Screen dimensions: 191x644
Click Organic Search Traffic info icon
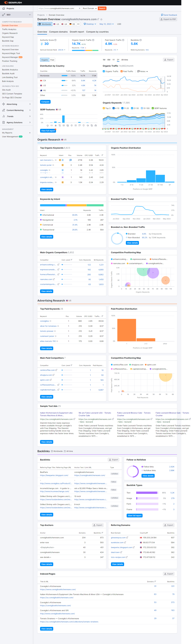(x=93, y=40)
